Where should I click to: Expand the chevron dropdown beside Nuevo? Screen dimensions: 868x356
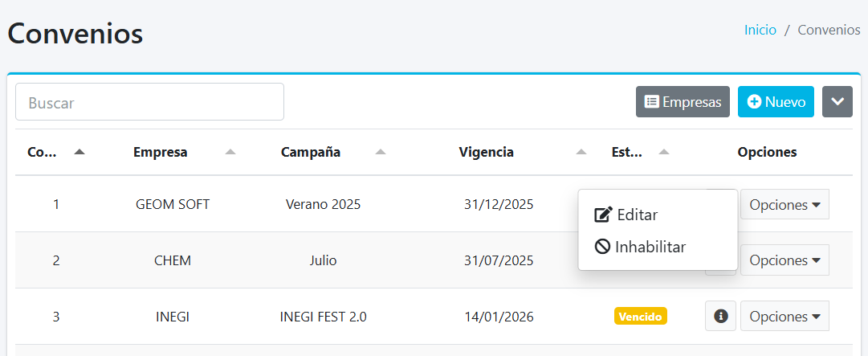click(x=837, y=102)
